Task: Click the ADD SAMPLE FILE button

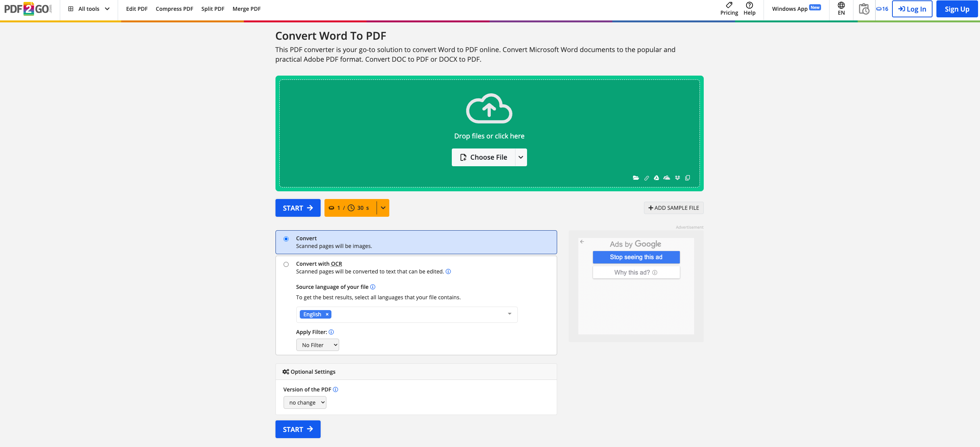Action: click(x=674, y=208)
